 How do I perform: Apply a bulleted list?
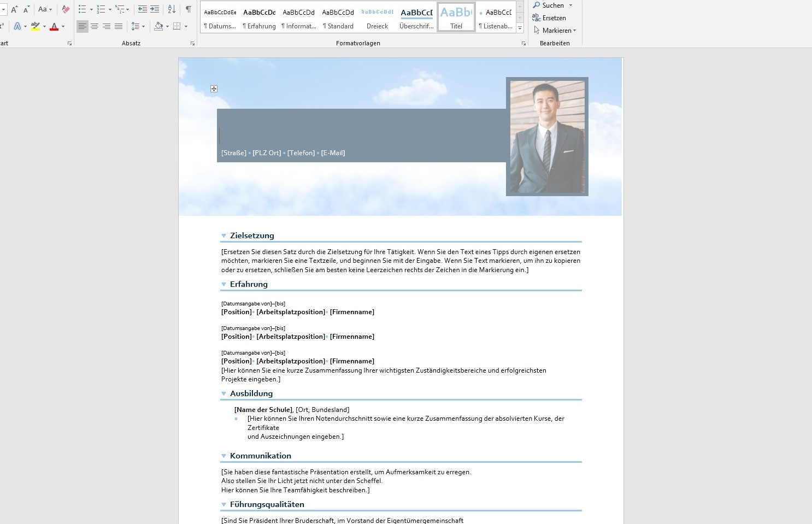pyautogui.click(x=83, y=9)
